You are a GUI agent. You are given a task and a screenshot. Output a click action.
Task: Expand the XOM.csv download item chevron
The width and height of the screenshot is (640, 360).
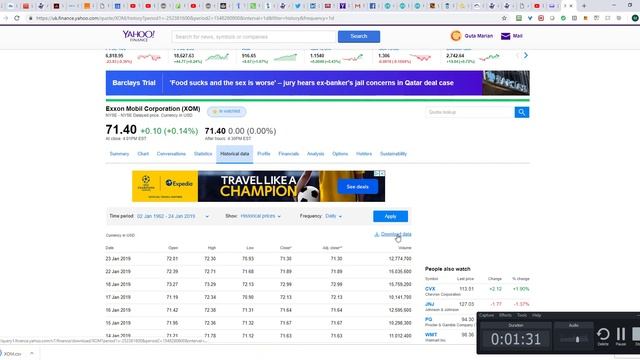[32, 353]
